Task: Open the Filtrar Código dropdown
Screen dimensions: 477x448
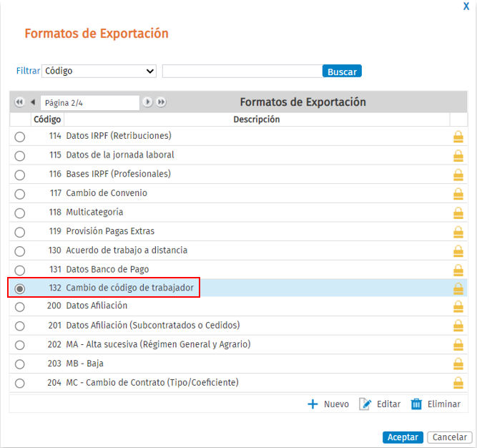Action: click(x=99, y=71)
